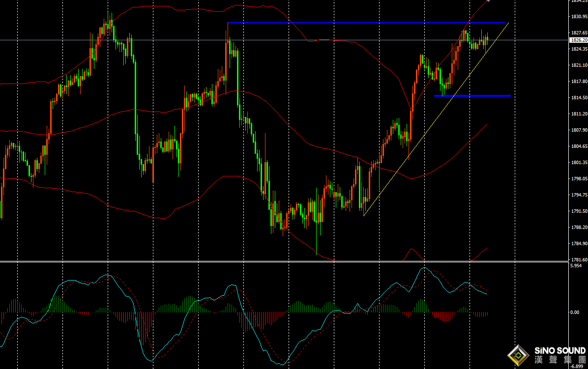Screen dimensions: 588x369
Task: Click the 1821.10 price axis label
Action: 579,65
